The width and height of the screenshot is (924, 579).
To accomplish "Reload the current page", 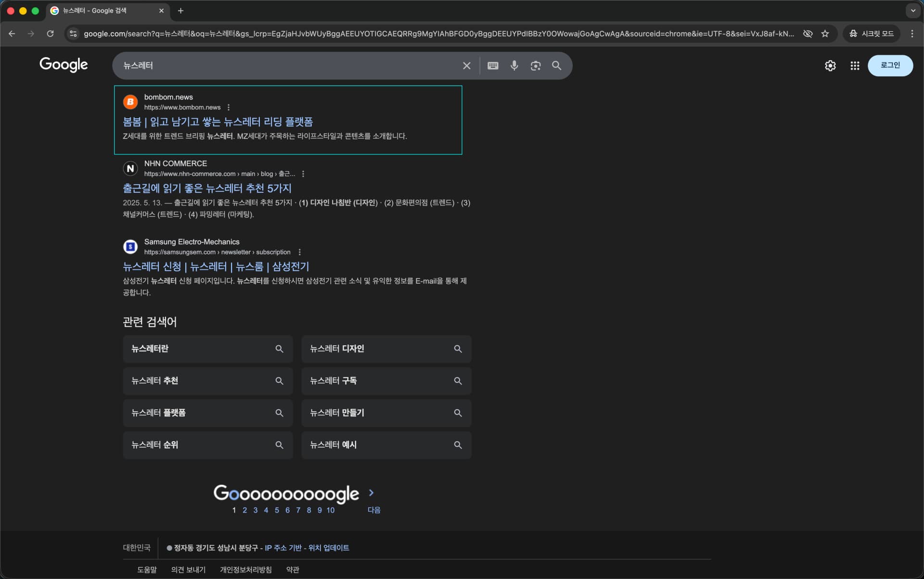I will tap(50, 34).
